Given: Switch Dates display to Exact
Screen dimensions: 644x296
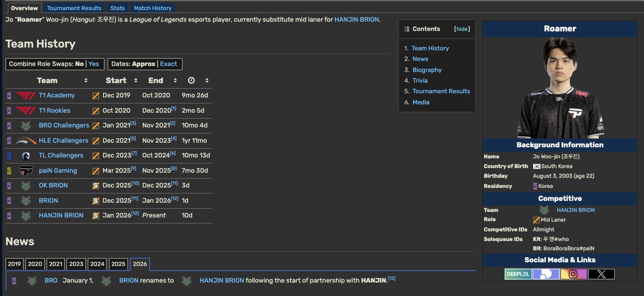Looking at the screenshot, I should pyautogui.click(x=169, y=64).
